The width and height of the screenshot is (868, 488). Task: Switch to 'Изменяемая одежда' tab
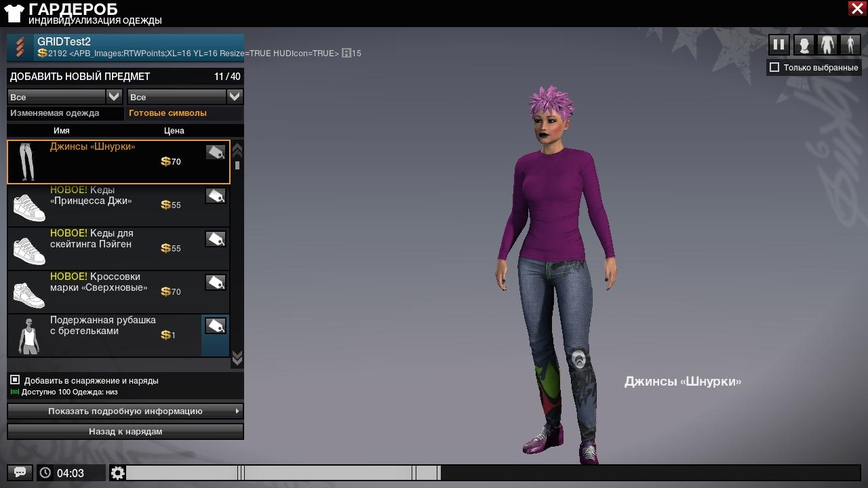pos(65,113)
